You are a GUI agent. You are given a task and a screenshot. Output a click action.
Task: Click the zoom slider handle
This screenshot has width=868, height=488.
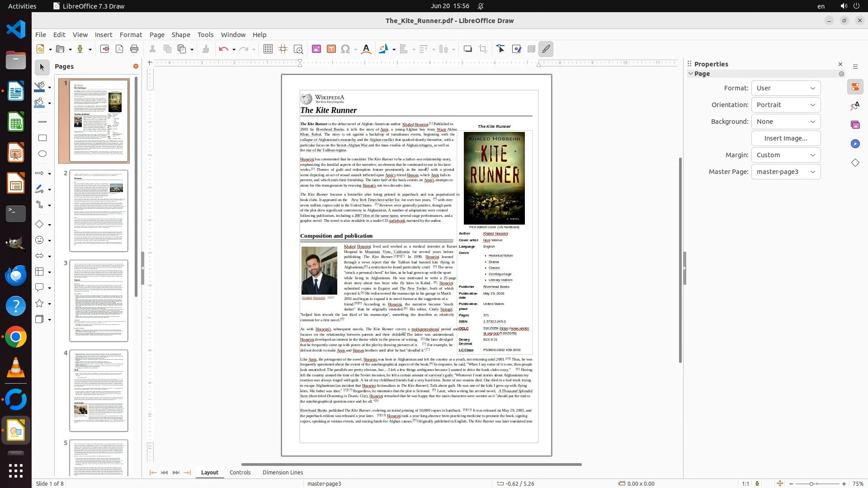point(811,484)
